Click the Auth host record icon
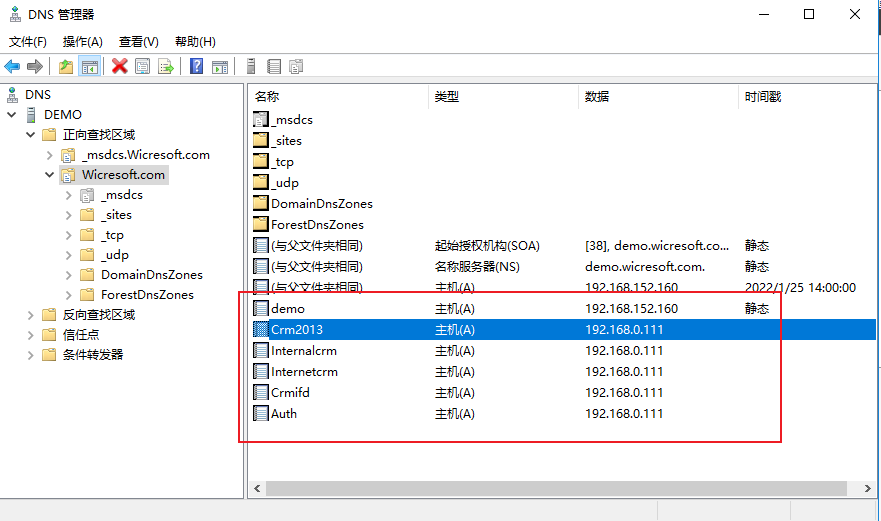 [261, 413]
